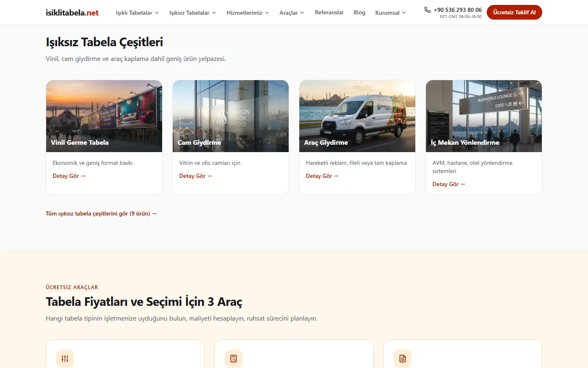Call +90 536 293 80 06
The image size is (588, 368).
(457, 10)
